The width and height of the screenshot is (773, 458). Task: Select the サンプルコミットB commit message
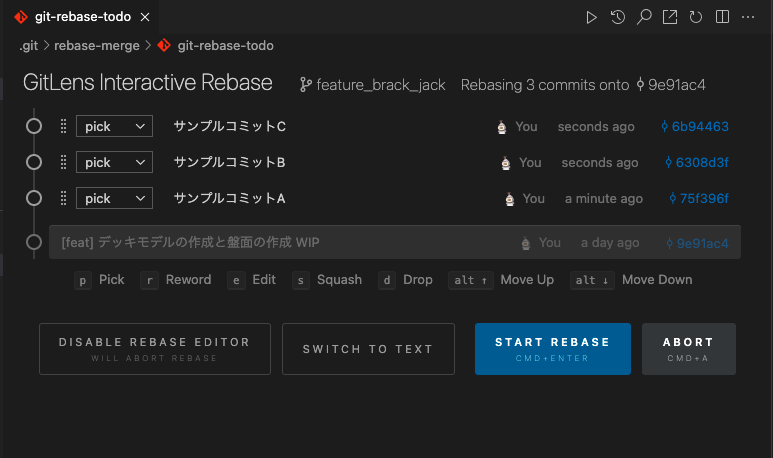pyautogui.click(x=230, y=162)
